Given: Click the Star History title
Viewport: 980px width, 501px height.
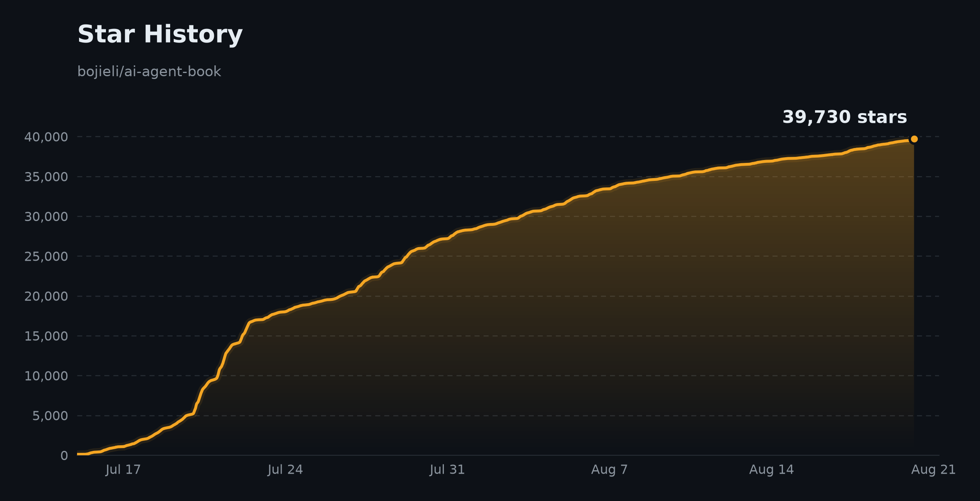Looking at the screenshot, I should pos(160,34).
